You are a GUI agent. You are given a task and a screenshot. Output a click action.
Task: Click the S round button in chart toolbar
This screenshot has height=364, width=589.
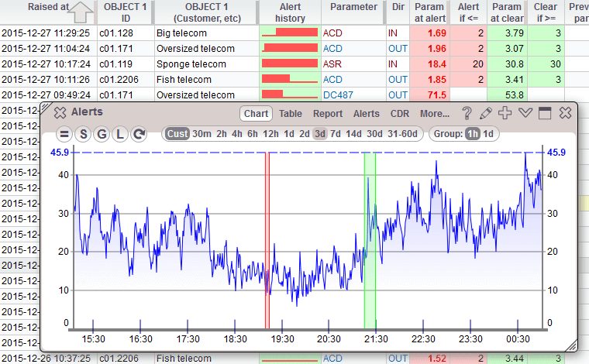(x=84, y=134)
